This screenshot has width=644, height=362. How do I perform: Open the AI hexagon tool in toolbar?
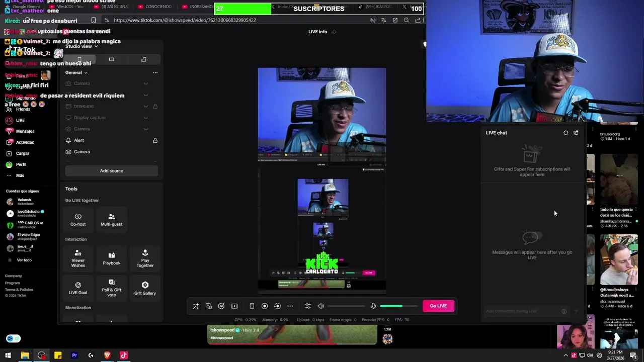coord(221,306)
